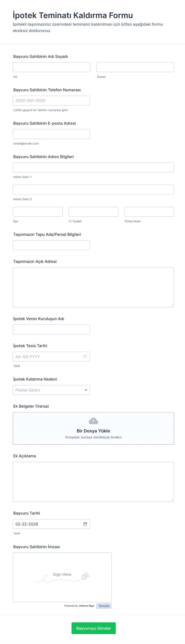
Task: Click the Başvuruyu Gönder button
Action: point(93,628)
